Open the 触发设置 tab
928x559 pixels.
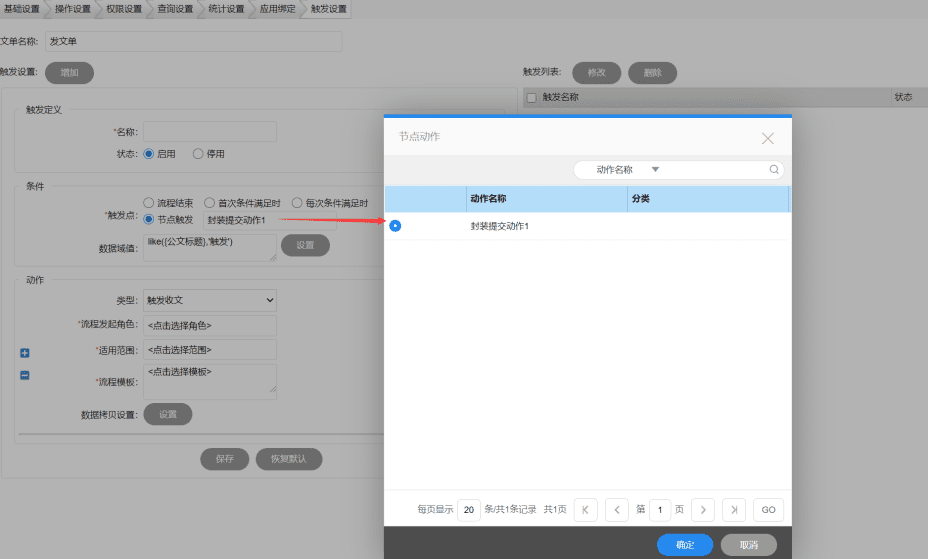(x=328, y=9)
